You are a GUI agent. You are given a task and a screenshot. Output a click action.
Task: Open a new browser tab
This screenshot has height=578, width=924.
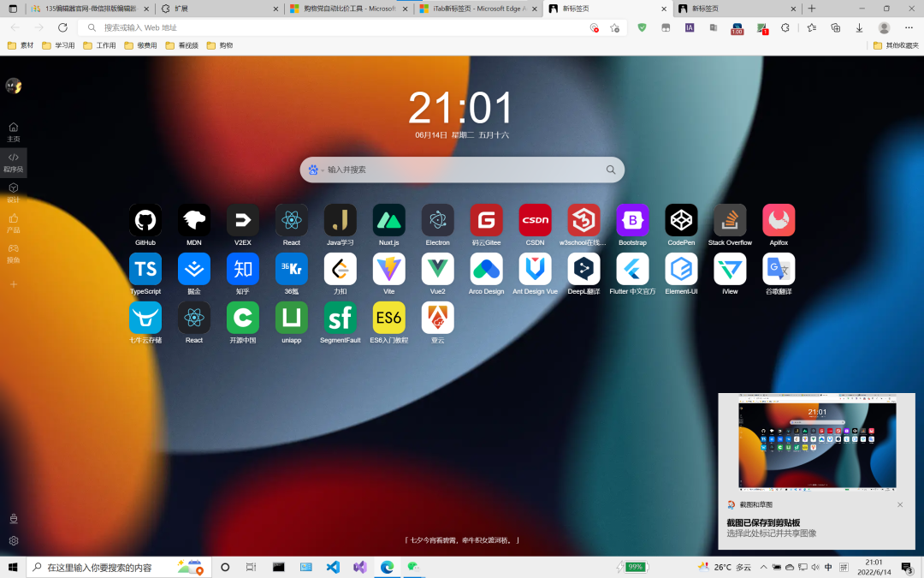[811, 9]
